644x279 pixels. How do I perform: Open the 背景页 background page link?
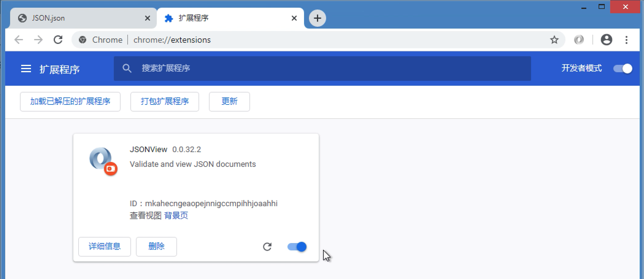[x=176, y=215]
